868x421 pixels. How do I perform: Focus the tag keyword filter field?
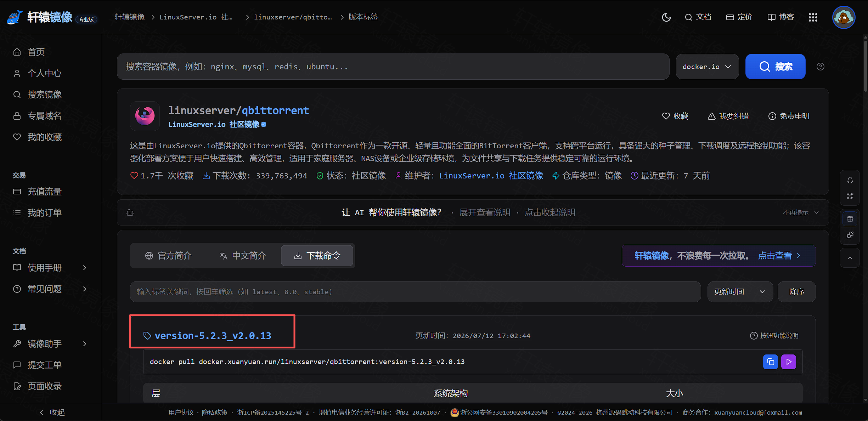click(415, 292)
